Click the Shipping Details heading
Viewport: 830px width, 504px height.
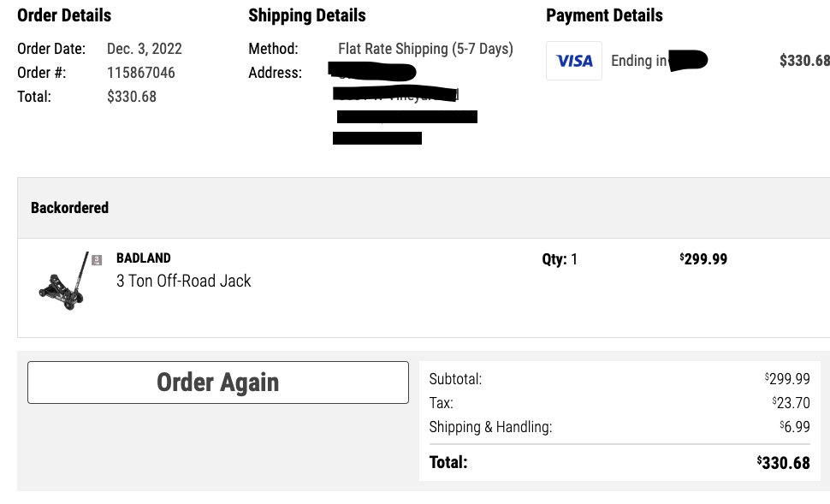click(307, 15)
